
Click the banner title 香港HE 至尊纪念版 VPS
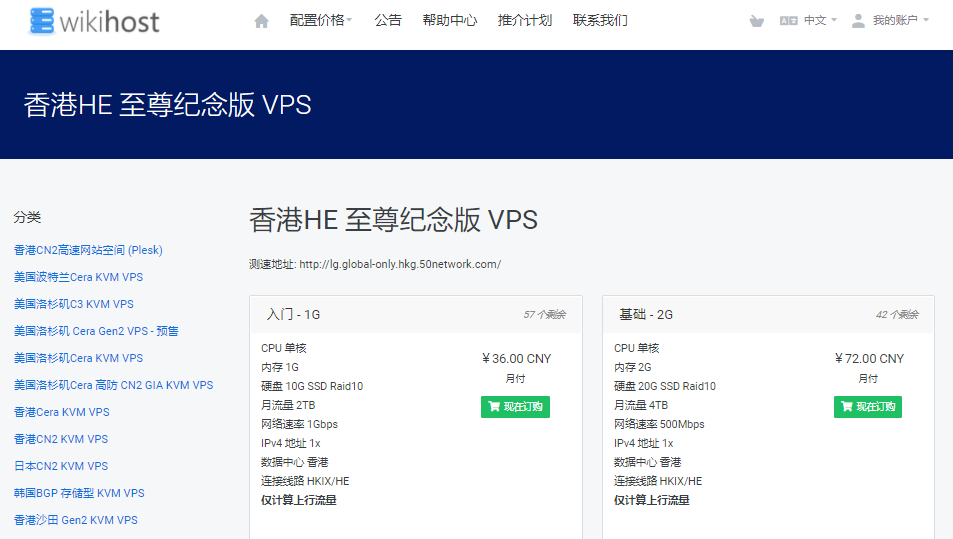coord(168,105)
